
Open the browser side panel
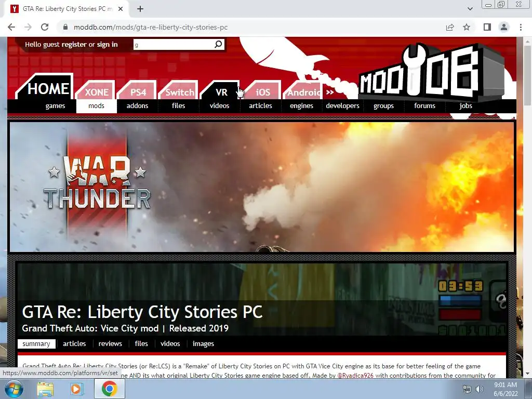[487, 27]
